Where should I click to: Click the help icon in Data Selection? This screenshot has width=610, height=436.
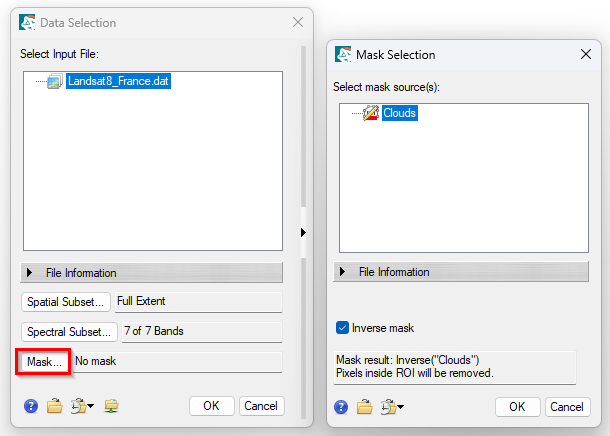(29, 406)
